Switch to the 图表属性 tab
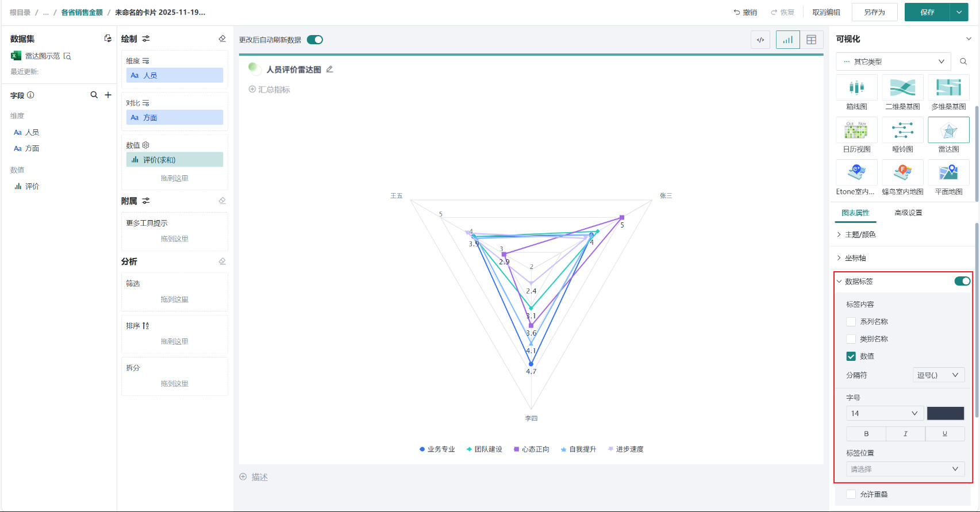The height and width of the screenshot is (512, 980). tap(855, 213)
